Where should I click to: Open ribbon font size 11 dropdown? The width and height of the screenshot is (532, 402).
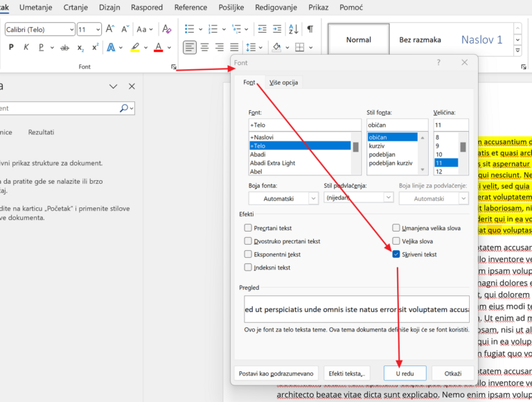98,30
